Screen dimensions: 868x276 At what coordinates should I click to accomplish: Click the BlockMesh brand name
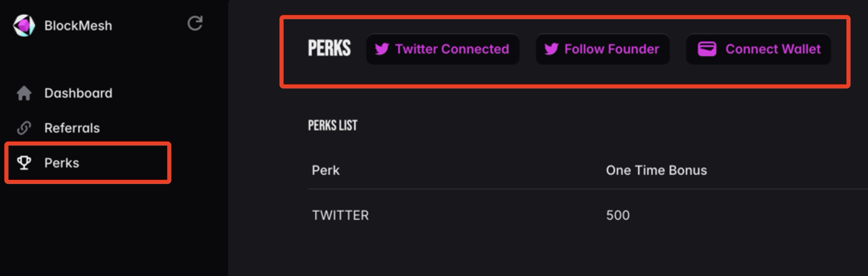click(x=78, y=25)
